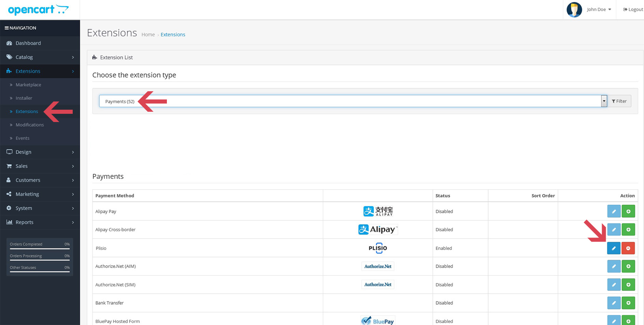
Task: Install the Bank Transfer extension
Action: tap(628, 303)
